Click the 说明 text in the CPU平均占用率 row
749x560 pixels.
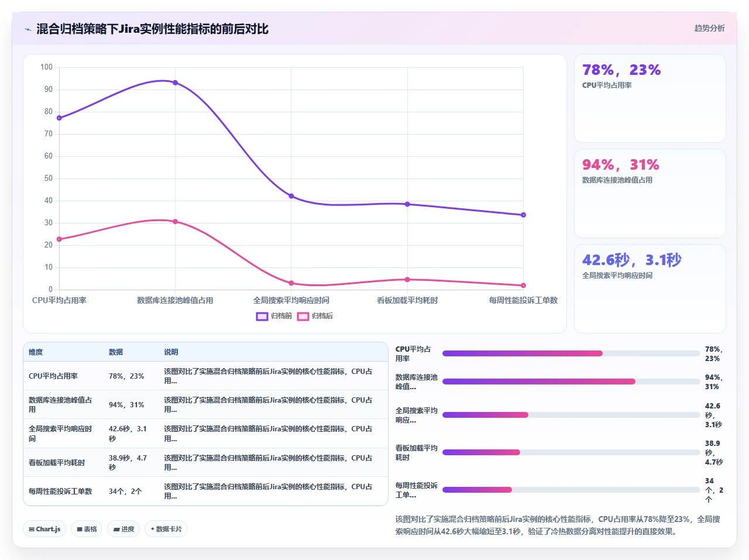tap(268, 376)
